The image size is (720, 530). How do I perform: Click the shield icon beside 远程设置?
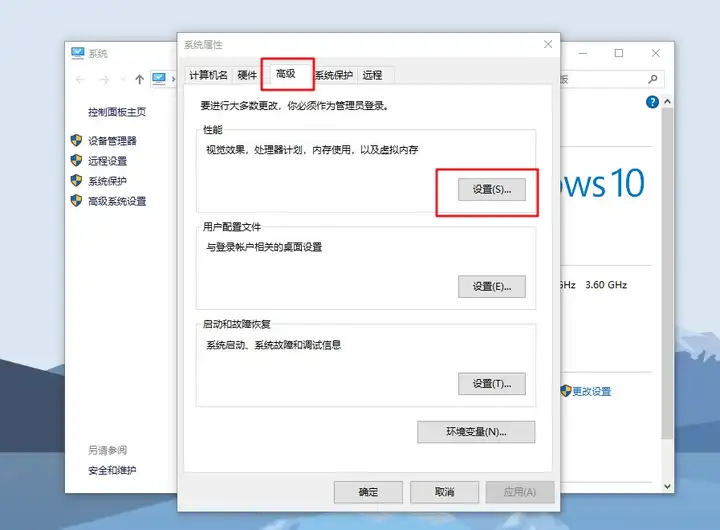click(x=76, y=160)
